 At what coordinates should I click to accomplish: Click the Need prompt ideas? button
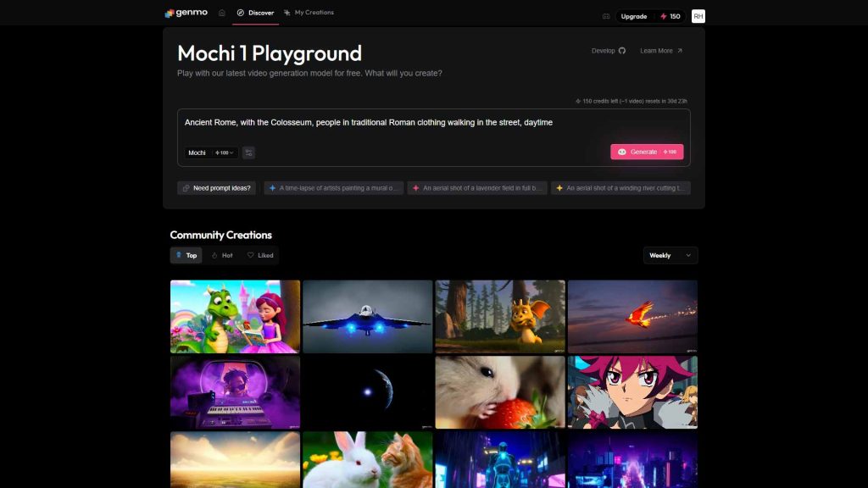tap(216, 188)
